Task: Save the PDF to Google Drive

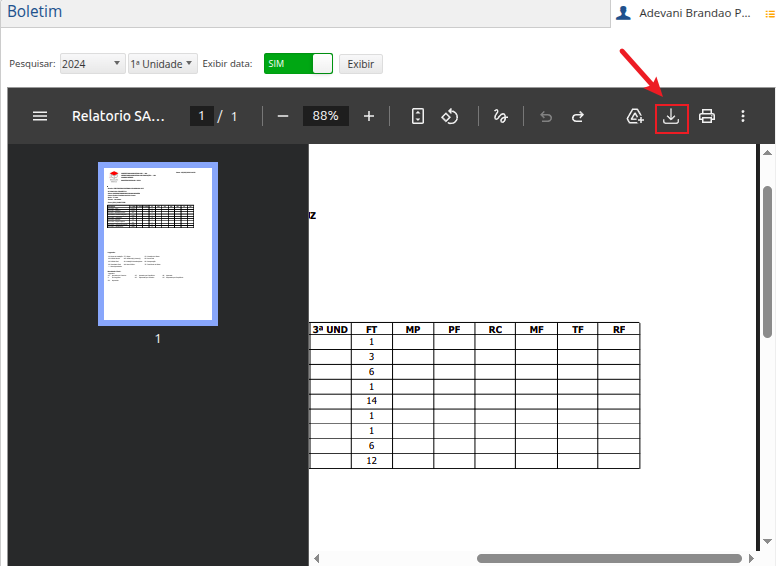Action: 635,116
